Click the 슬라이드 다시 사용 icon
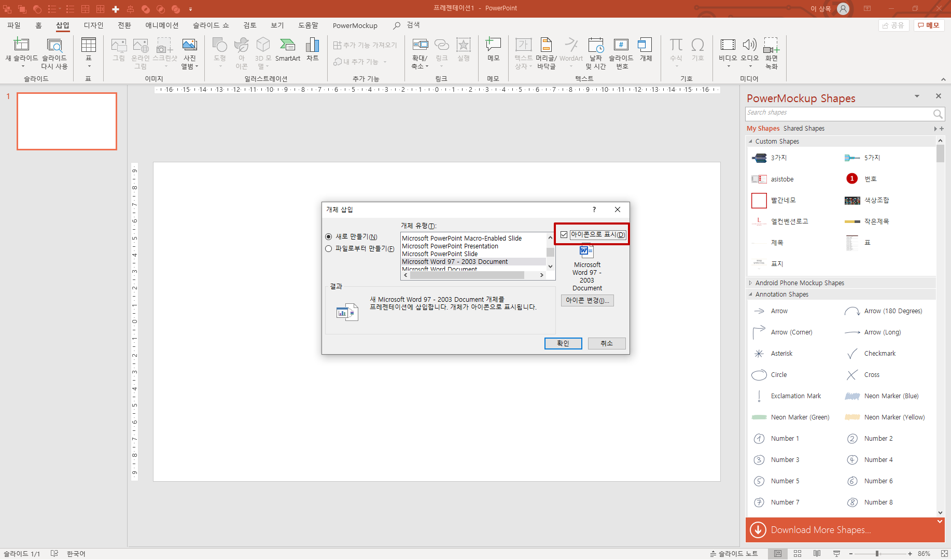951x560 pixels. point(54,45)
